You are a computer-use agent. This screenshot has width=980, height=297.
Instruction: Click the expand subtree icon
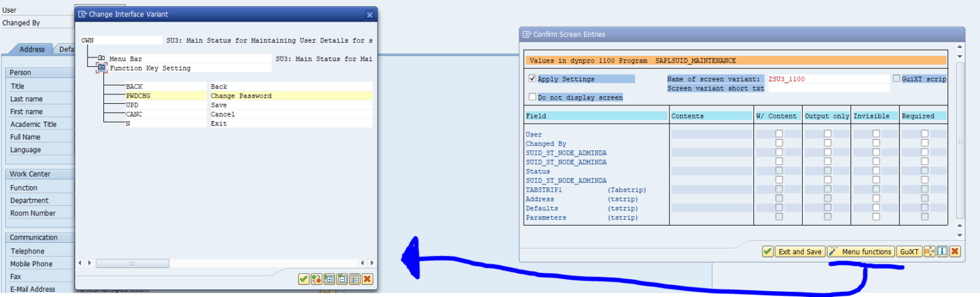click(x=329, y=279)
